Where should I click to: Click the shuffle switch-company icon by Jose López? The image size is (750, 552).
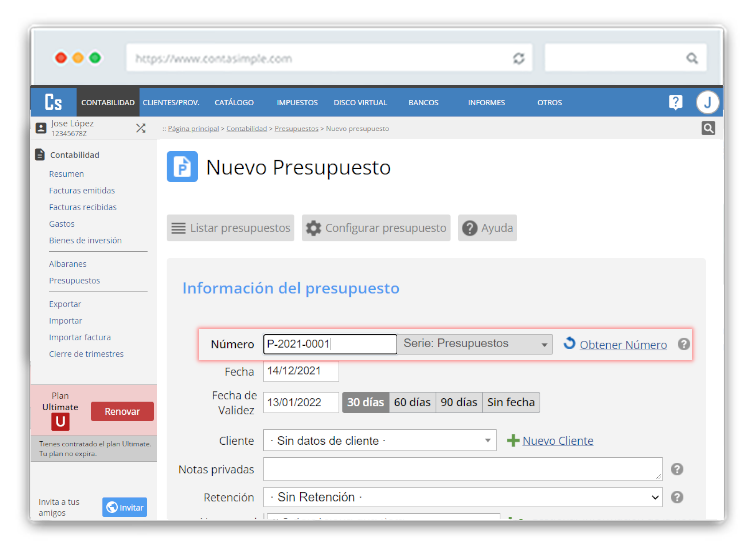(141, 128)
